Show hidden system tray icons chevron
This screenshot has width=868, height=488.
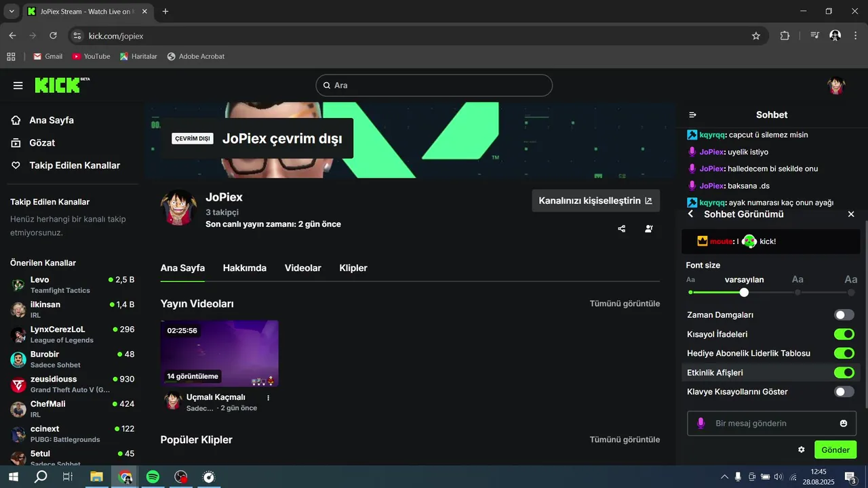(724, 477)
